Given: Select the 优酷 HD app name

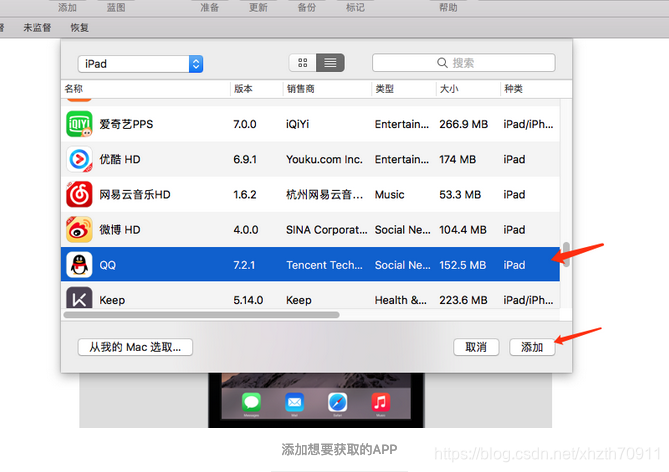Looking at the screenshot, I should [120, 160].
